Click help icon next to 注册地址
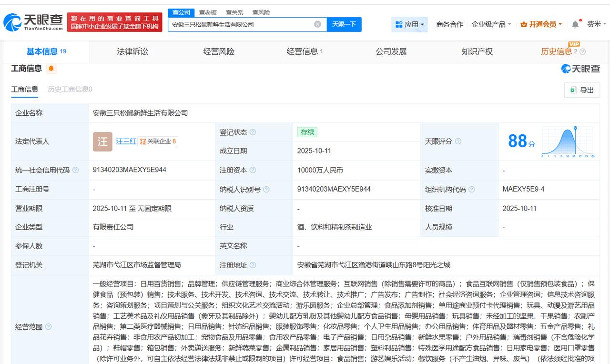 (253, 265)
